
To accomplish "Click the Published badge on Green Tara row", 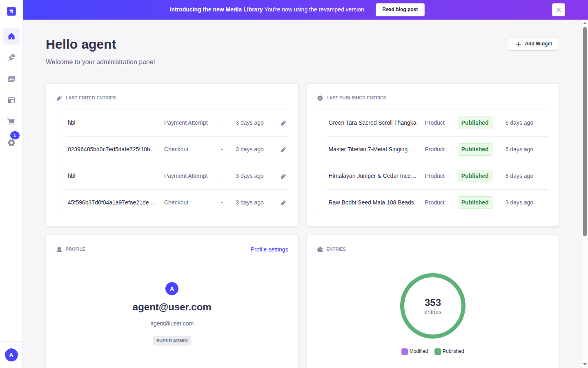I will click(475, 123).
